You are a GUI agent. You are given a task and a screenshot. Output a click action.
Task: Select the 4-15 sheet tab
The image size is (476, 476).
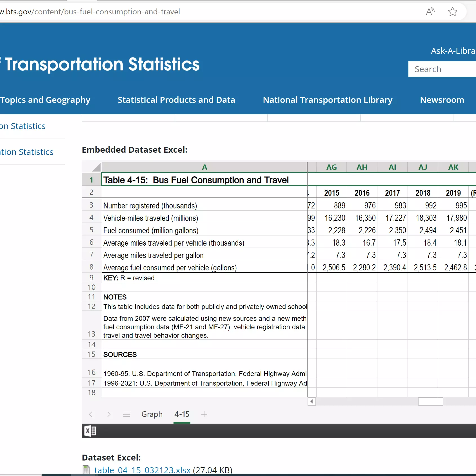[x=182, y=414]
